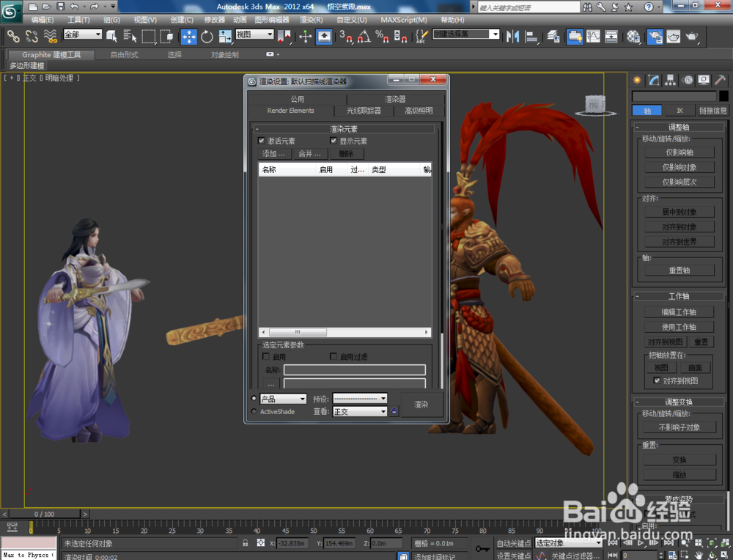Open the 全部 selection filter dropdown
Viewport: 733px width, 560px height.
tap(83, 34)
